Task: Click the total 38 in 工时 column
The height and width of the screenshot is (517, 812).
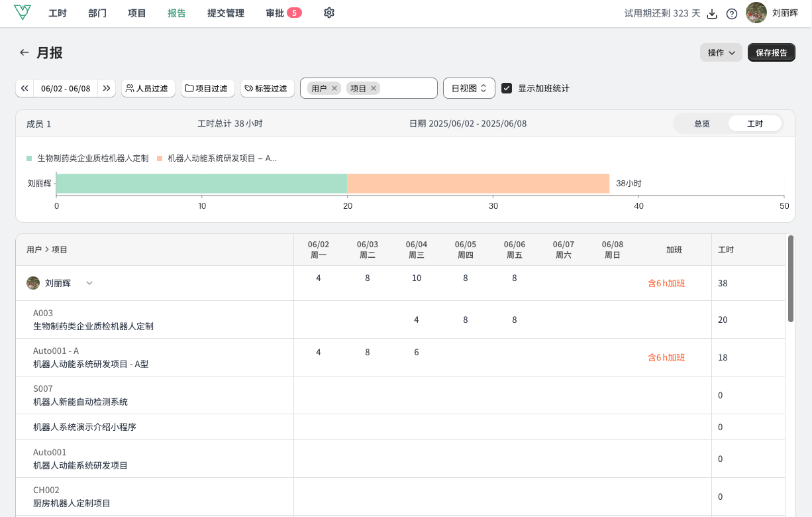Action: (723, 283)
